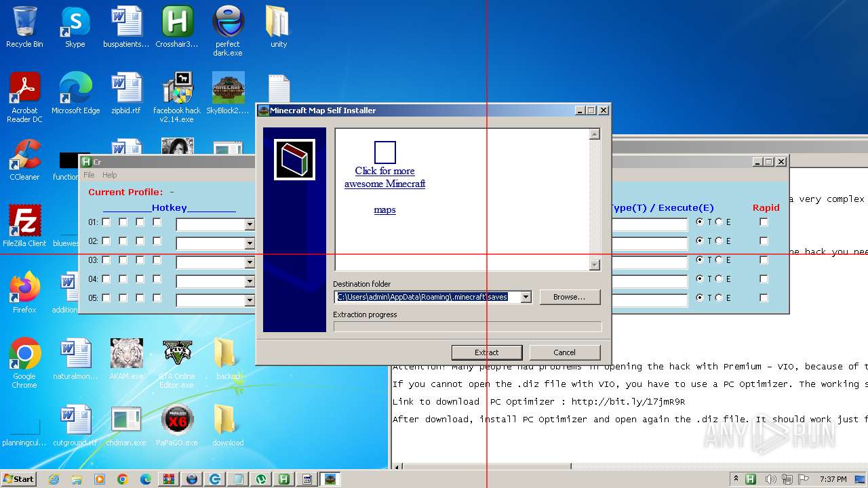Select Type (T) radio in second row
This screenshot has width=868, height=488.
700,241
